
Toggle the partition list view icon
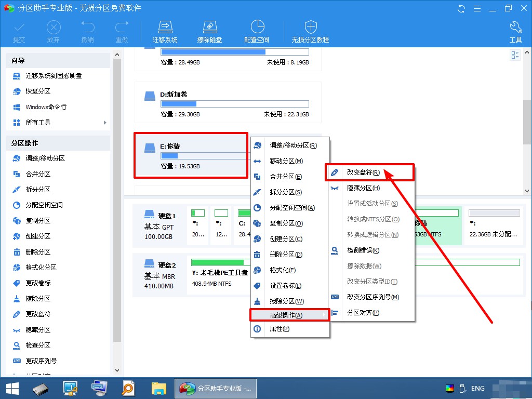tap(515, 55)
